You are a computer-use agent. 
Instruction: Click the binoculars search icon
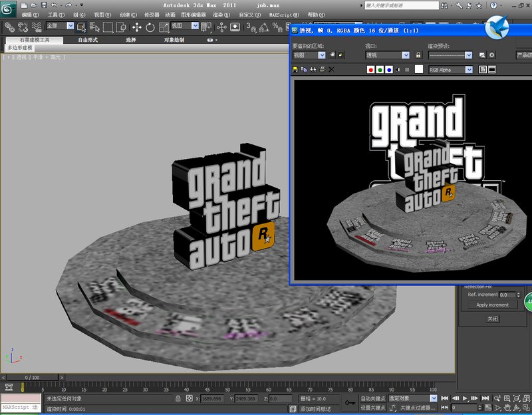[x=444, y=5]
